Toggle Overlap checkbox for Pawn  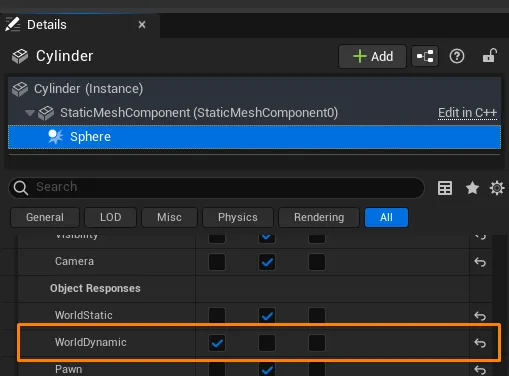pyautogui.click(x=267, y=369)
